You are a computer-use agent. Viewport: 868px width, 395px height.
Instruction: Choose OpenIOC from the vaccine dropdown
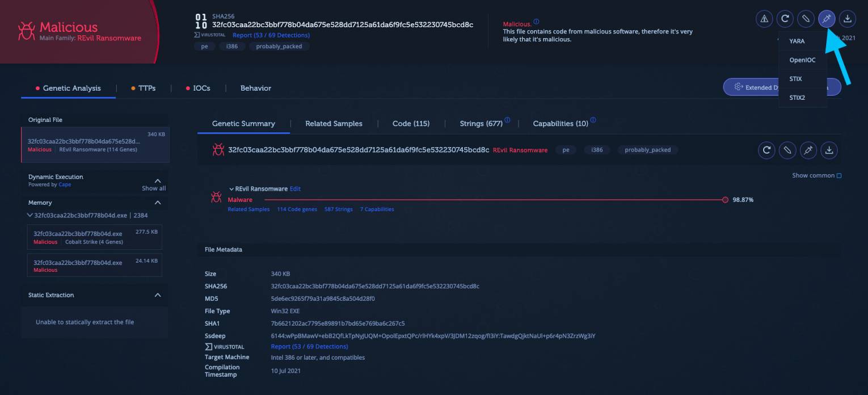[x=802, y=60]
